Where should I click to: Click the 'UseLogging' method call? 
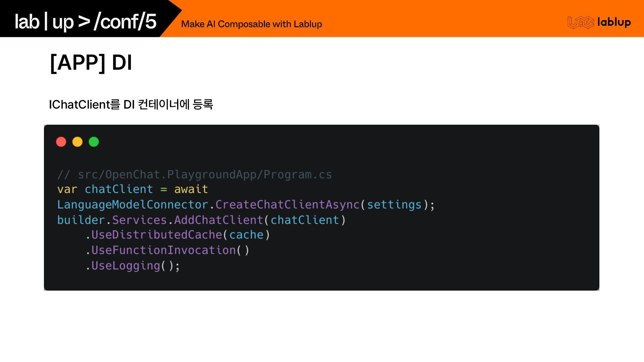click(x=126, y=266)
